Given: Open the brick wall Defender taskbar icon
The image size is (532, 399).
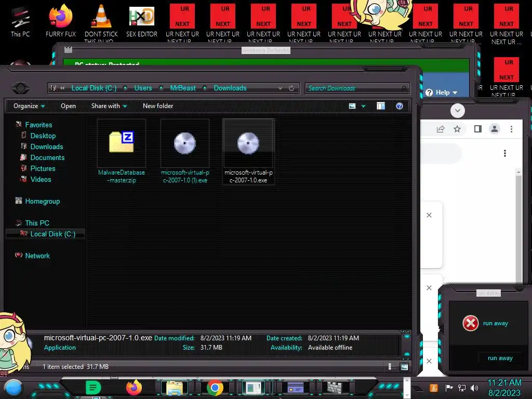Looking at the screenshot, I should (x=334, y=388).
